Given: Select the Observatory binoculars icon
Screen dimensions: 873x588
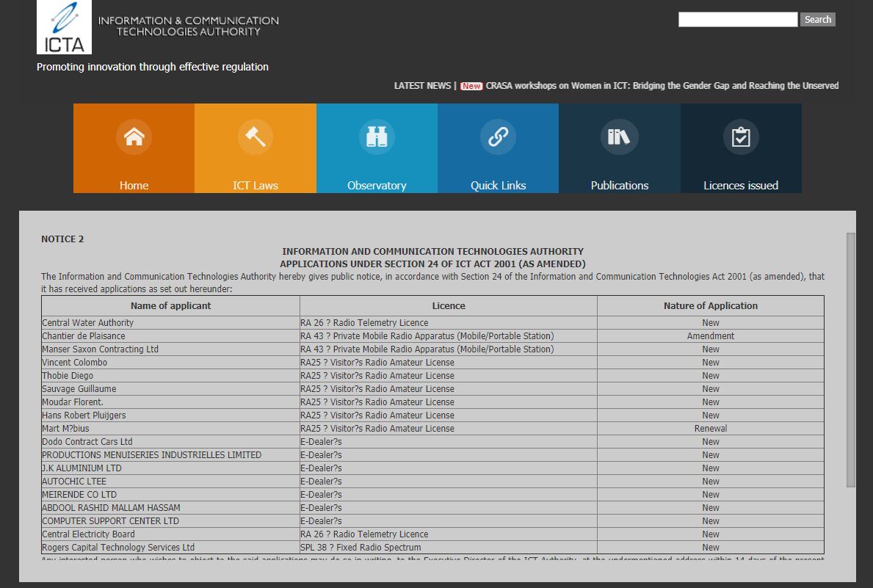Looking at the screenshot, I should point(377,137).
